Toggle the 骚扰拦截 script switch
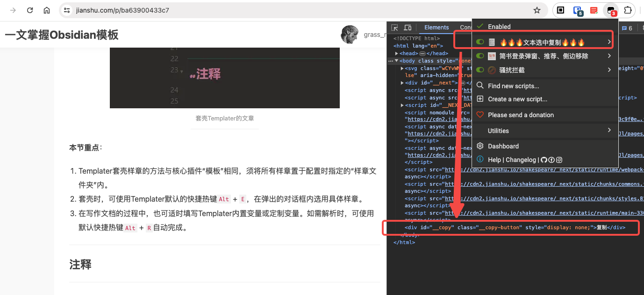 [x=480, y=70]
